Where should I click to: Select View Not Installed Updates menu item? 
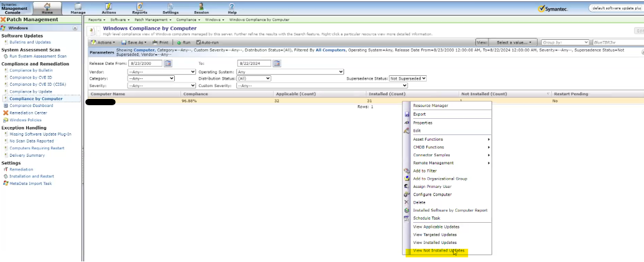pos(438,250)
